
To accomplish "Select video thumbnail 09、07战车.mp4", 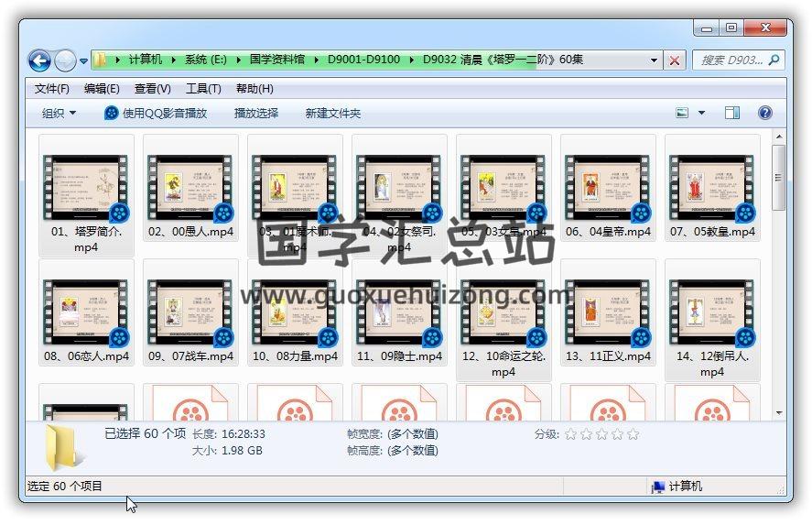I will [190, 312].
